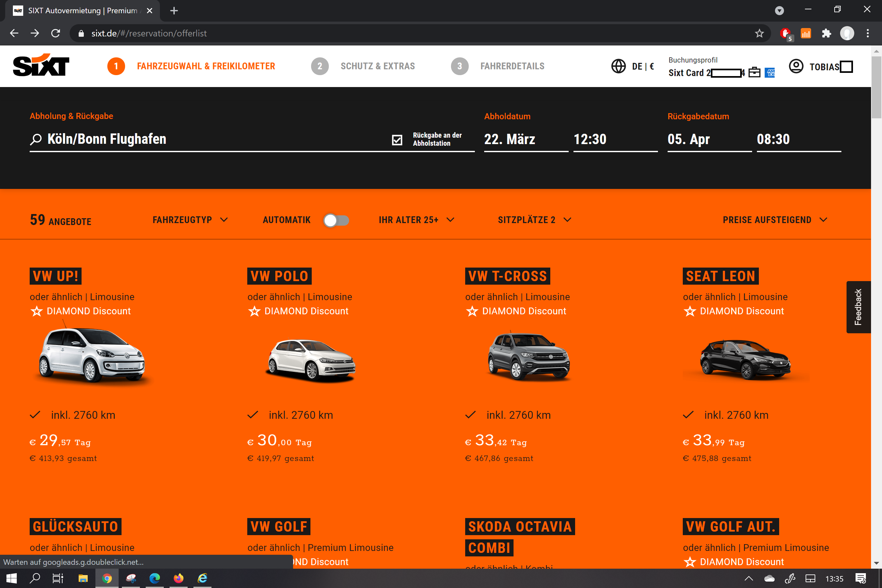Change pickup time 12:30
The height and width of the screenshot is (588, 882).
(615, 140)
